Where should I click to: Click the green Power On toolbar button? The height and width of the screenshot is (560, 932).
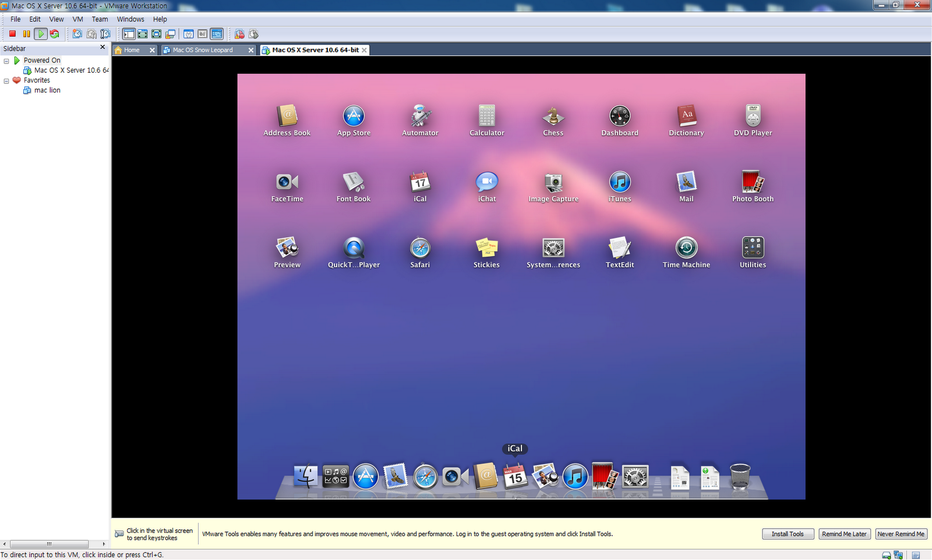click(x=40, y=34)
